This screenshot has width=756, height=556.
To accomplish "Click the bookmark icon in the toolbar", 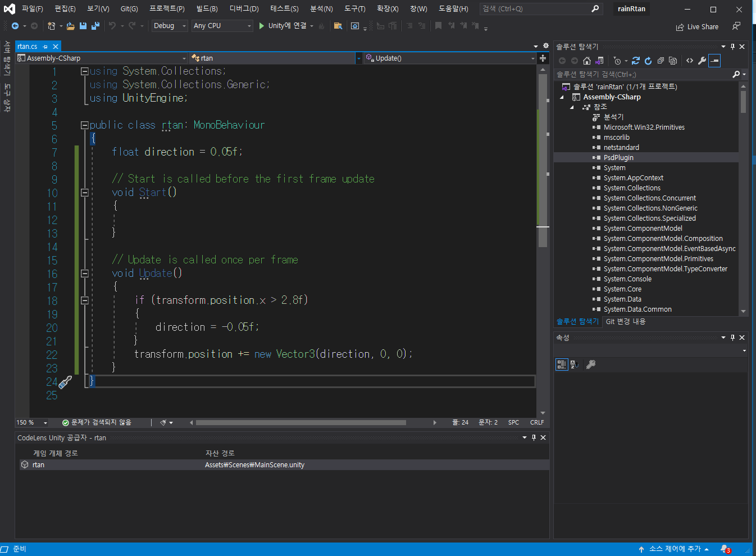I will [x=438, y=26].
